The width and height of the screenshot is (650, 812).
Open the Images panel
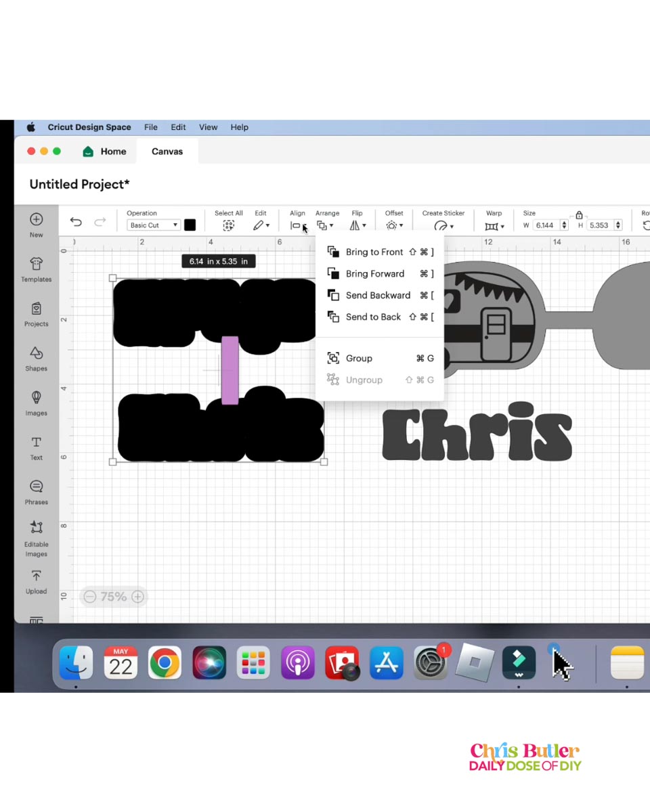(37, 403)
